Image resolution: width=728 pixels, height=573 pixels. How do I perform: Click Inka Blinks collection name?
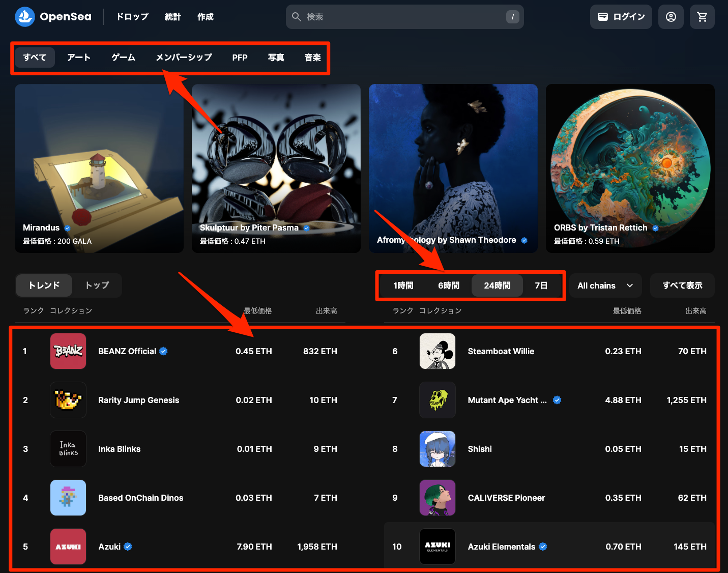[120, 449]
